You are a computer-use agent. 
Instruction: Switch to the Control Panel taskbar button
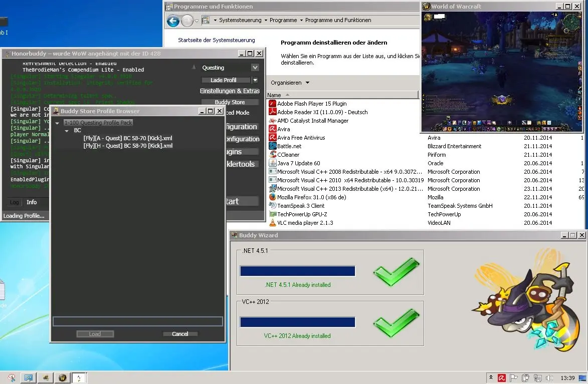point(28,377)
